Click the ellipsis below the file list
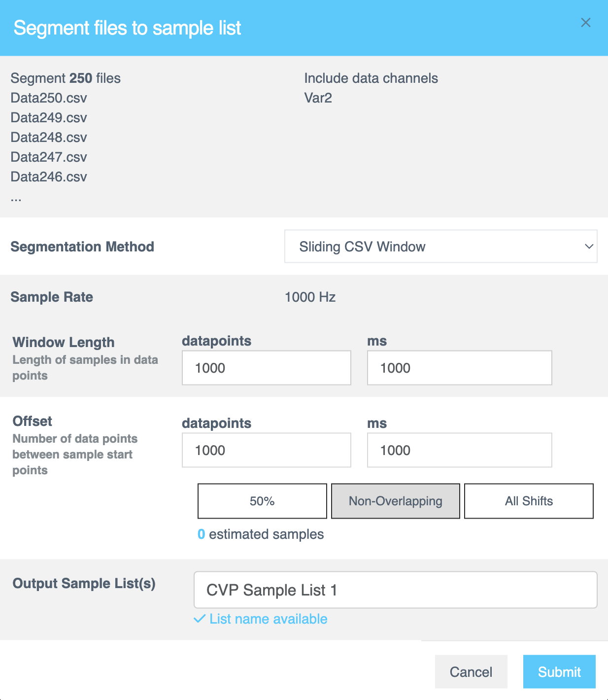608x700 pixels. pyautogui.click(x=16, y=198)
